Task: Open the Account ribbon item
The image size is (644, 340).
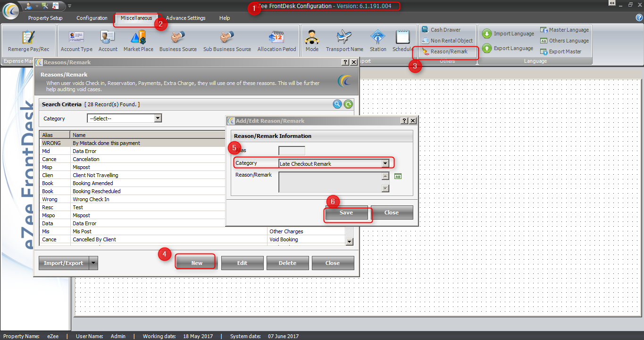Action: (x=108, y=41)
